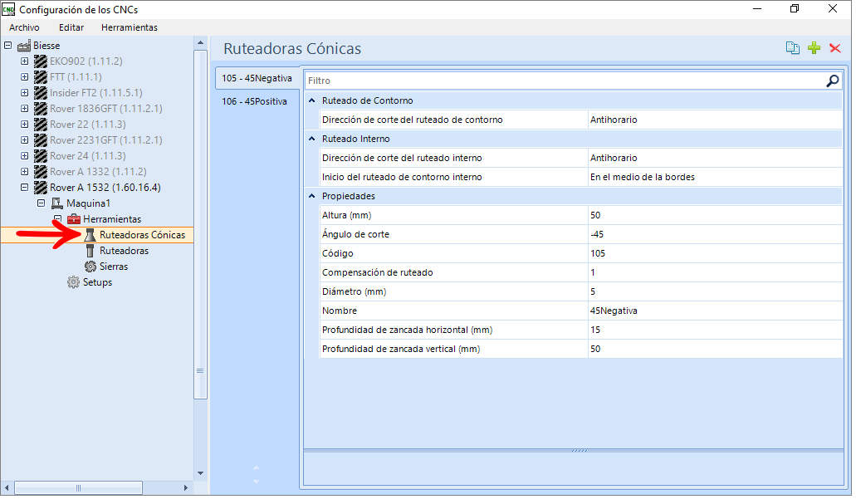Select Sierras in the tree

(x=114, y=267)
